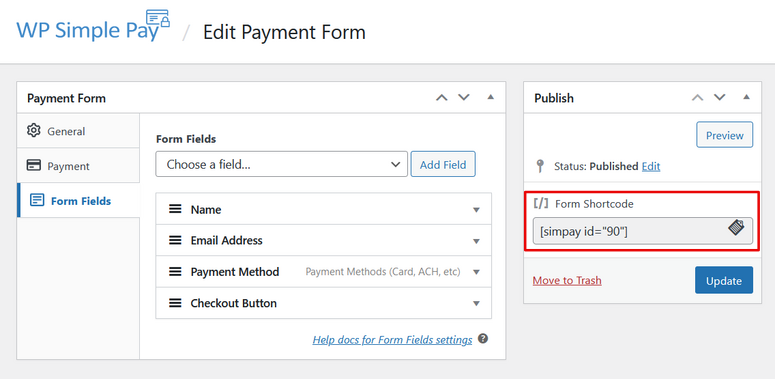The width and height of the screenshot is (775, 379).
Task: Expand the Checkout Button field row
Action: (476, 303)
